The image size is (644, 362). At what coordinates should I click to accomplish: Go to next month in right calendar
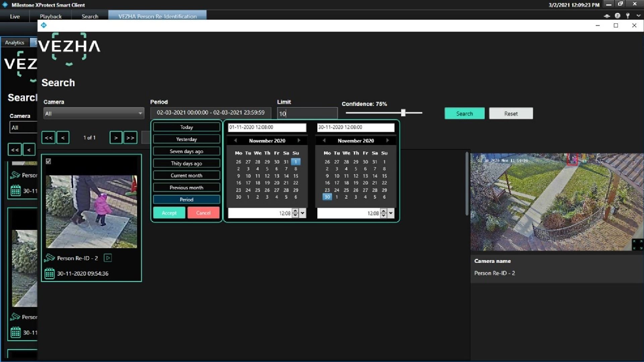[x=387, y=140]
